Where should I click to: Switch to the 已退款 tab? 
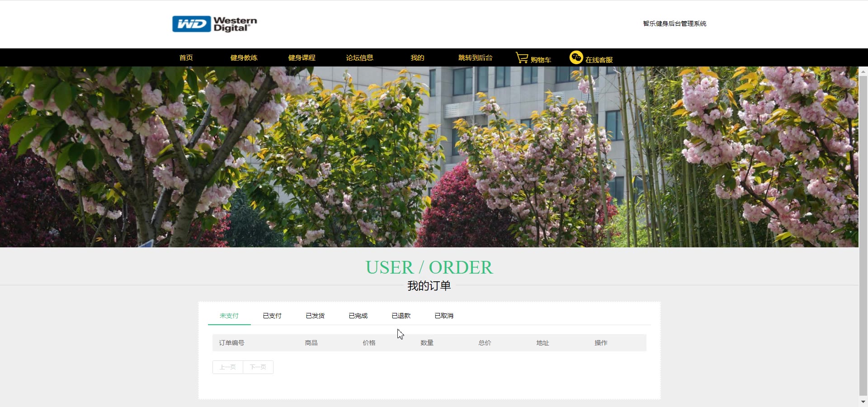coord(401,316)
